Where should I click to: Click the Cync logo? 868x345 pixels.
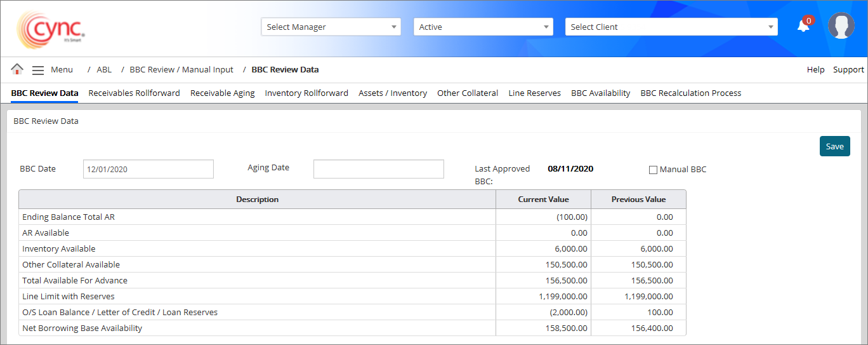coord(50,29)
